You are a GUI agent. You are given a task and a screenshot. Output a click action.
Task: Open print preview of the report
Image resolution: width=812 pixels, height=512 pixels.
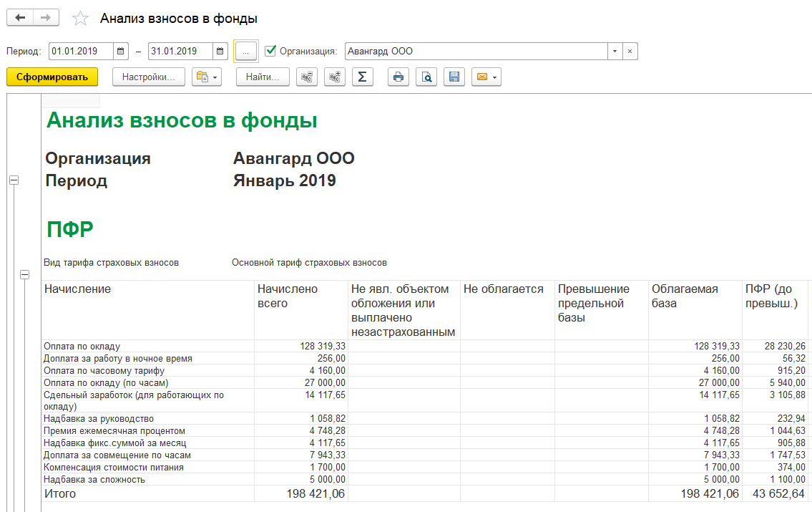426,77
